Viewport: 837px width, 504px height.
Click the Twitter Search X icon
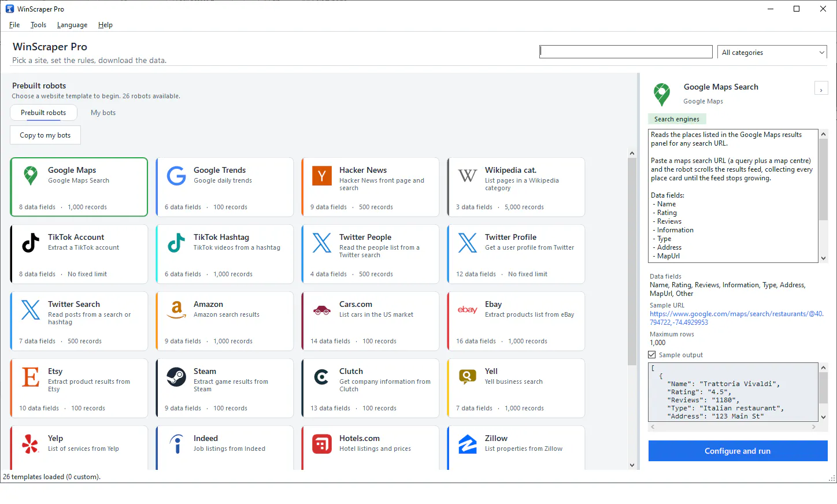[x=31, y=310]
